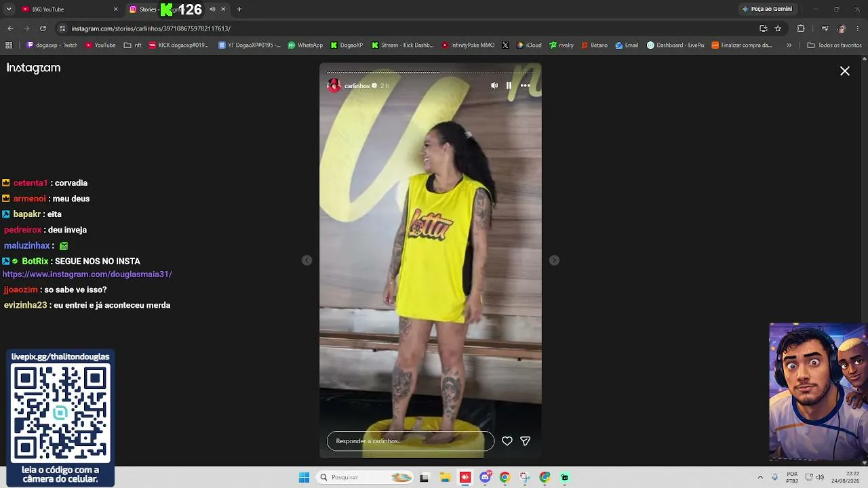
Task: Open Discord from the taskbar
Action: [x=485, y=477]
